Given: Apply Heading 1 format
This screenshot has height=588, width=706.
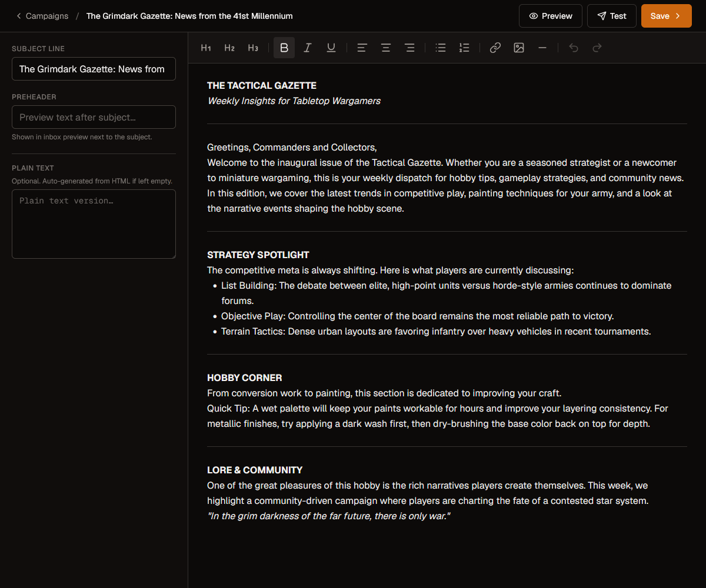Looking at the screenshot, I should pyautogui.click(x=206, y=48).
